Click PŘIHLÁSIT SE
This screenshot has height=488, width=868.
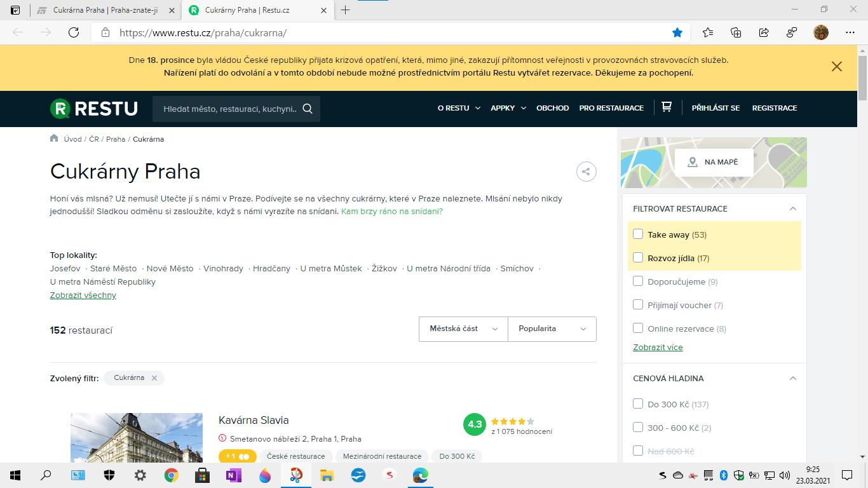715,108
